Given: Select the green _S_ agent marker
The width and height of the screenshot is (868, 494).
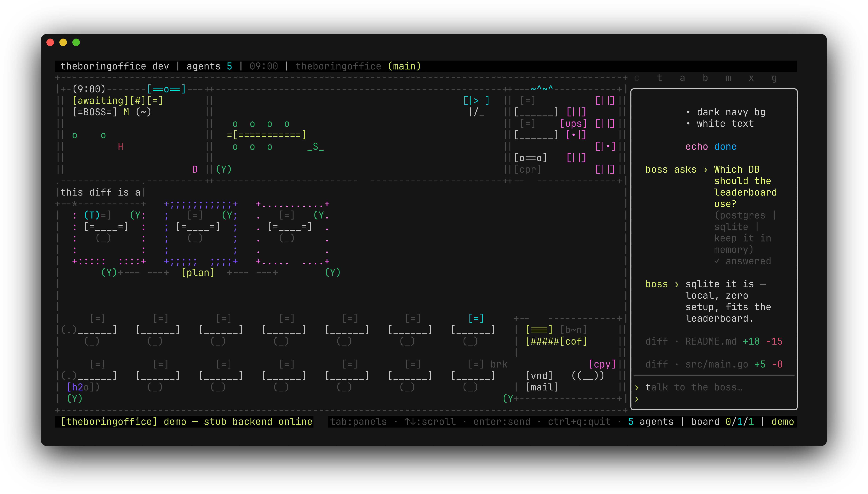Looking at the screenshot, I should tap(315, 147).
